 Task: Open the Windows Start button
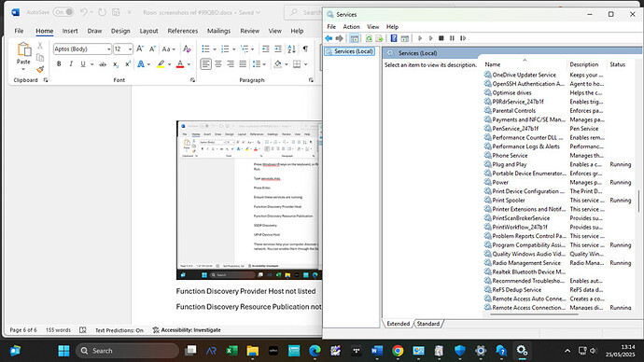point(63,351)
